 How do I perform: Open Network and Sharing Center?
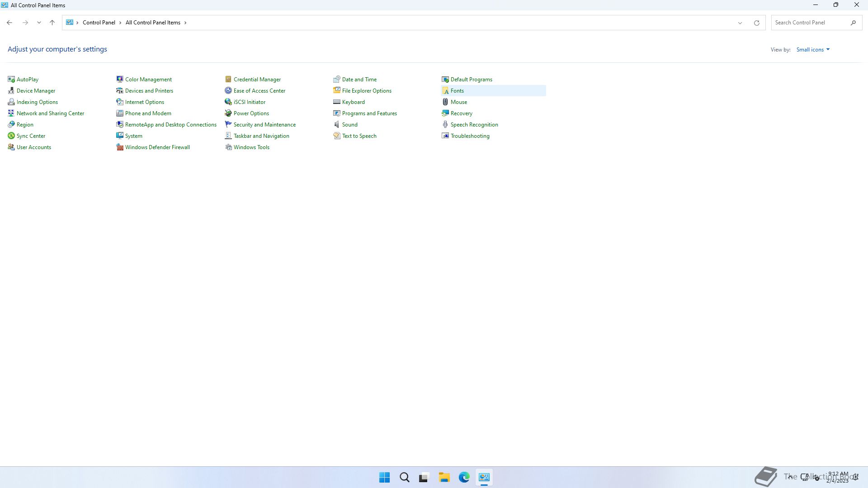click(50, 113)
